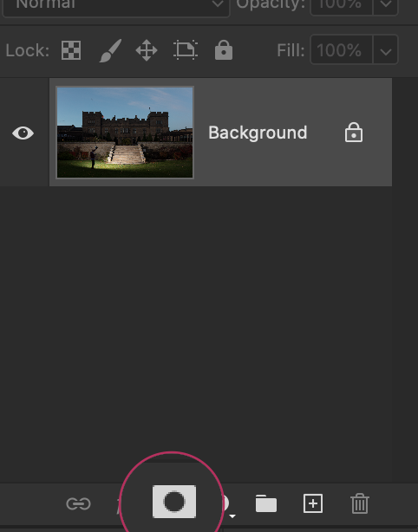Viewport: 418px width, 532px height.
Task: Click lock transparent pixels checkerboard icon
Action: click(71, 50)
